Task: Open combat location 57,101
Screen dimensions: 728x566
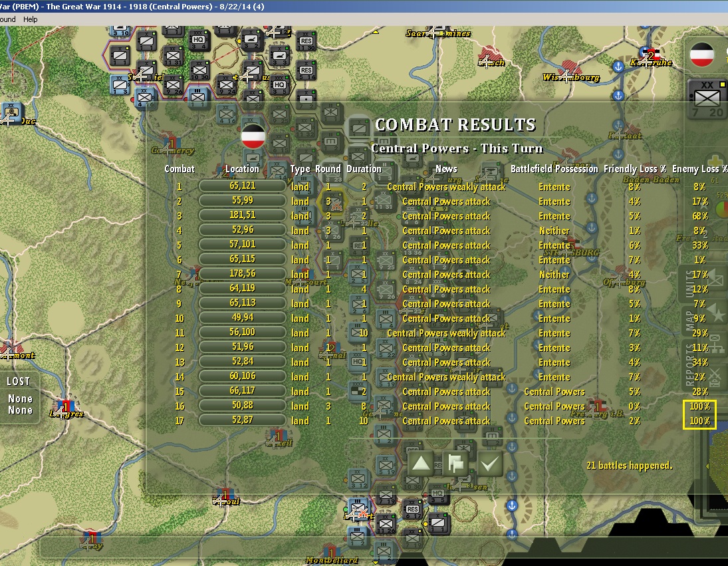Action: click(x=243, y=244)
